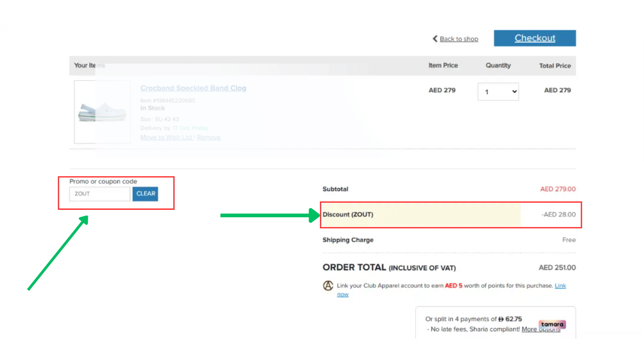Open Crocband Speckled Band Clog product link
Viewport: 644px width, 362px height.
(193, 88)
